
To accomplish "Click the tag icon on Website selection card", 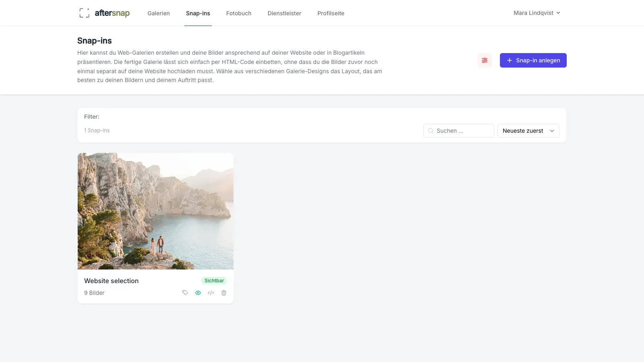I will point(185,293).
